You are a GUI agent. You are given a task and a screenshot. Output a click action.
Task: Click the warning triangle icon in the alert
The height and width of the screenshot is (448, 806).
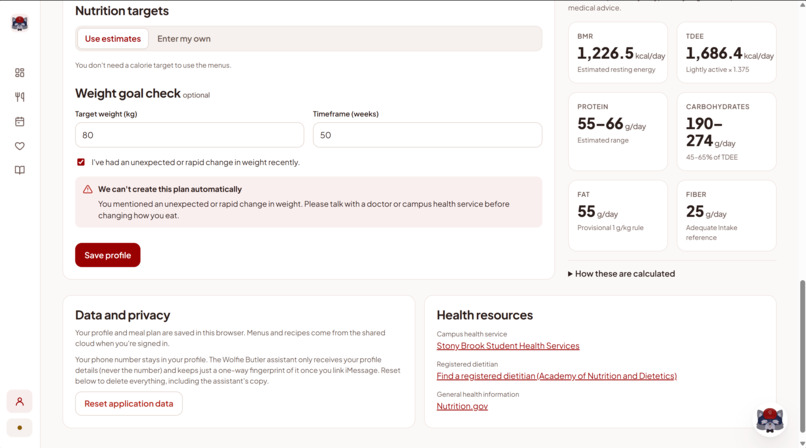tap(87, 189)
